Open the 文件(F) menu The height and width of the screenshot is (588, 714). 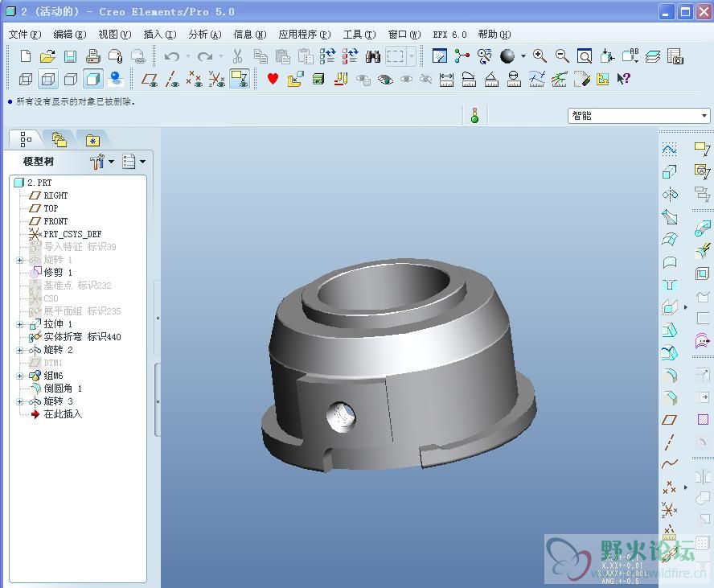25,35
